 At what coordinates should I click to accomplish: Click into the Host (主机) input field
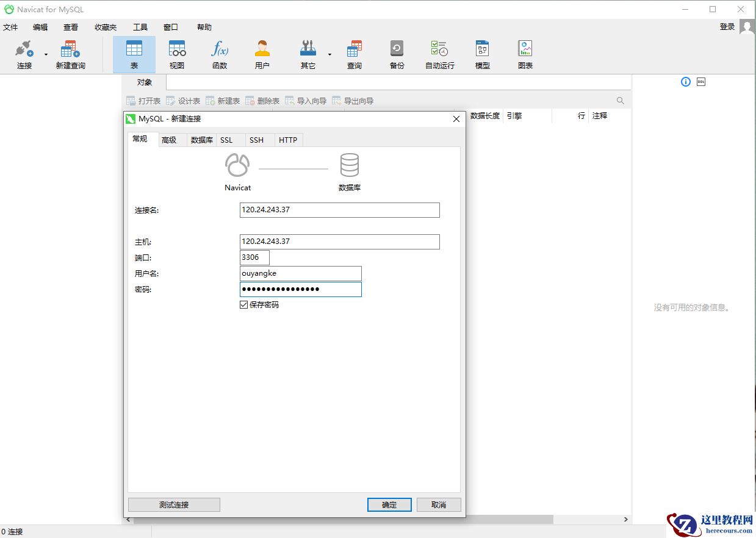pos(339,242)
